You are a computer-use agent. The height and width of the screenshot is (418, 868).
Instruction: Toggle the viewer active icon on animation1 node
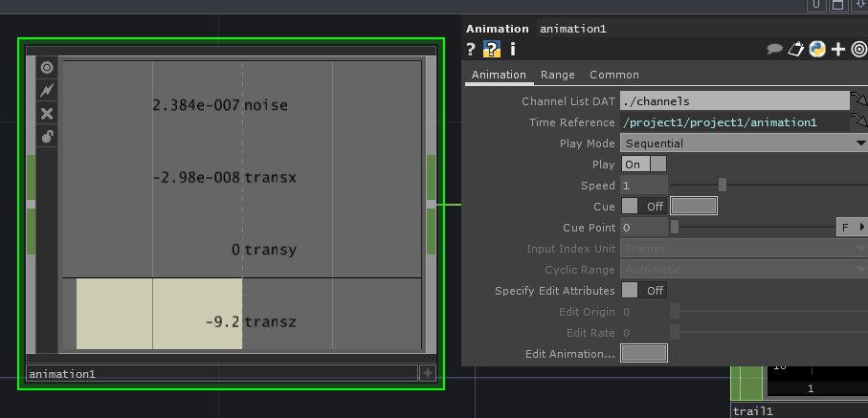pyautogui.click(x=46, y=68)
